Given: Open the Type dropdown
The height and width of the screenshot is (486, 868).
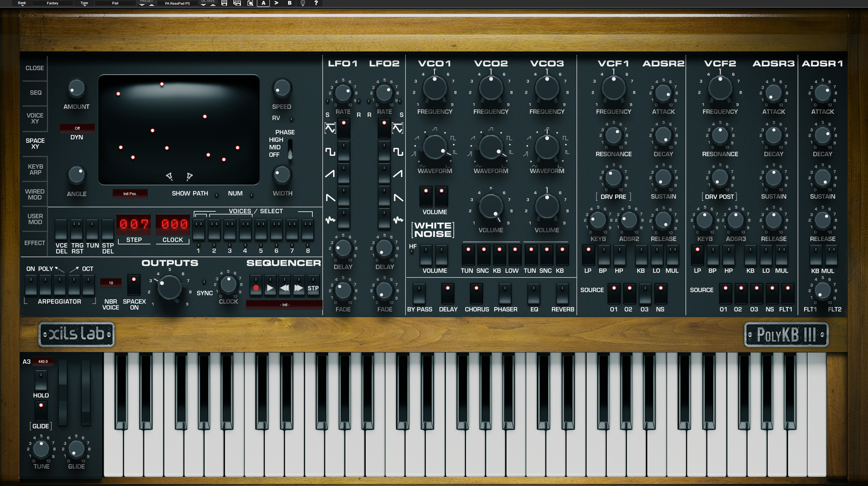Looking at the screenshot, I should pos(84,3).
